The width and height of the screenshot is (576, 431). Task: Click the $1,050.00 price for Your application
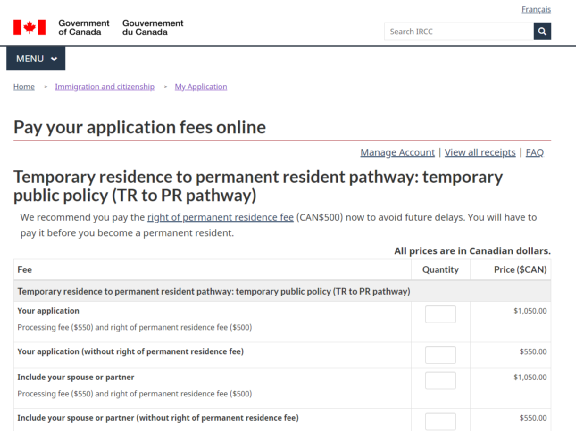pos(530,311)
